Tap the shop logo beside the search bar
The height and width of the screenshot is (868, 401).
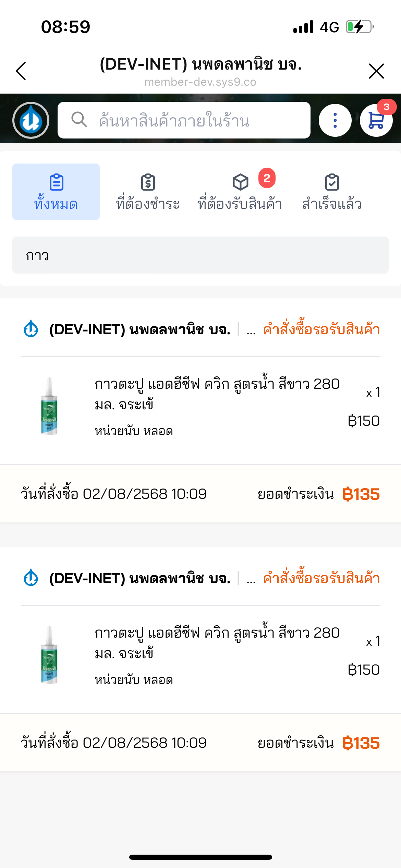coord(31,120)
